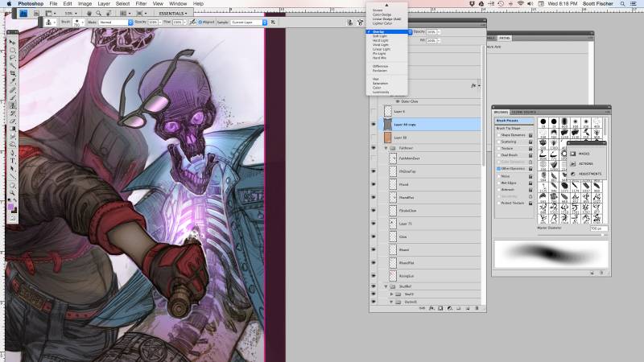Open the Masks panel icon

pos(572,153)
